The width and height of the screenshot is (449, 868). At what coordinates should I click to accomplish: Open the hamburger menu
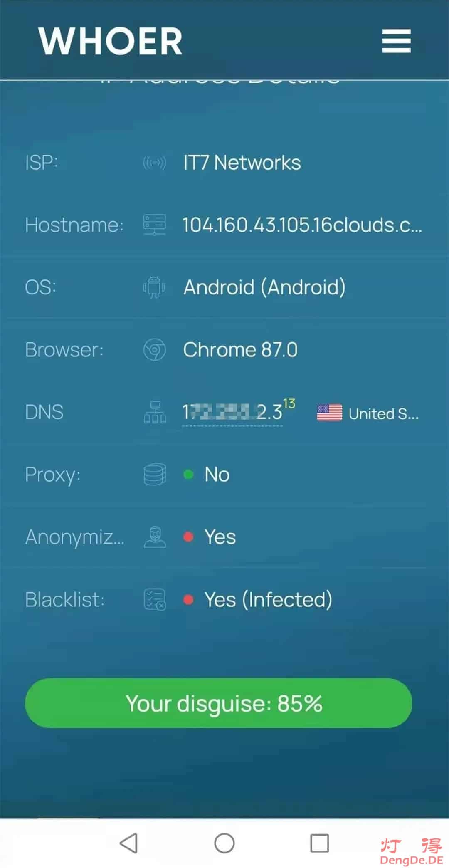[x=397, y=41]
